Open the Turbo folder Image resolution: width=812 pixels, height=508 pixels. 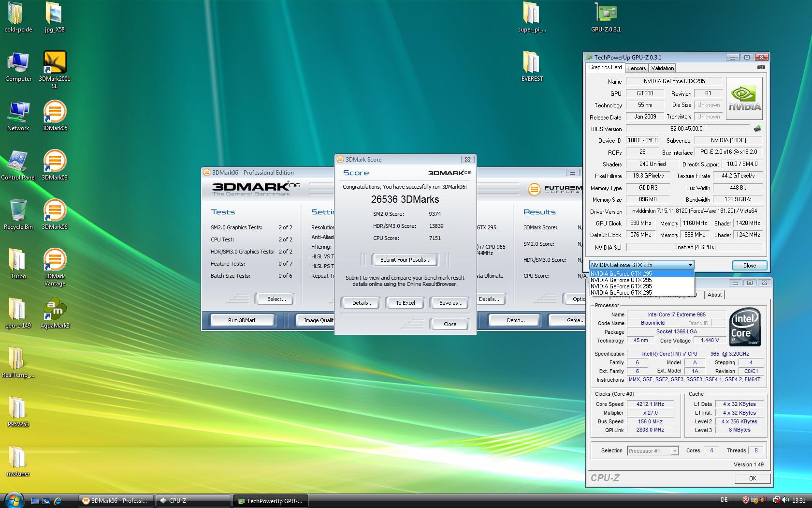click(x=18, y=264)
